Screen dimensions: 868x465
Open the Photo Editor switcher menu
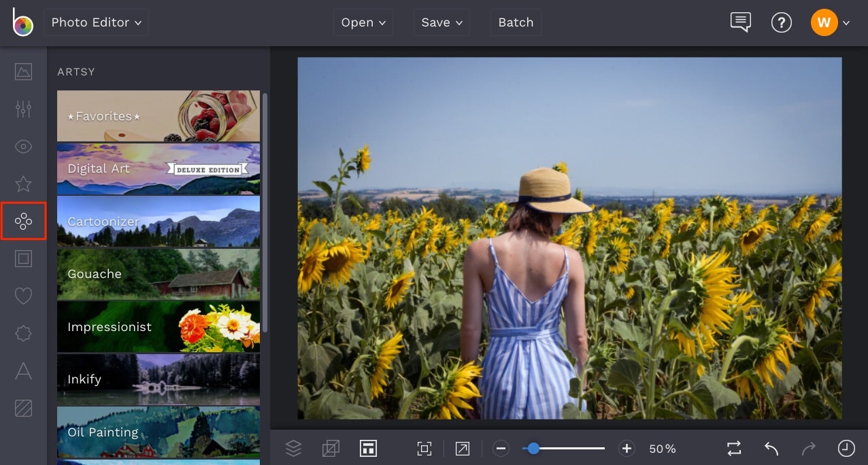95,22
